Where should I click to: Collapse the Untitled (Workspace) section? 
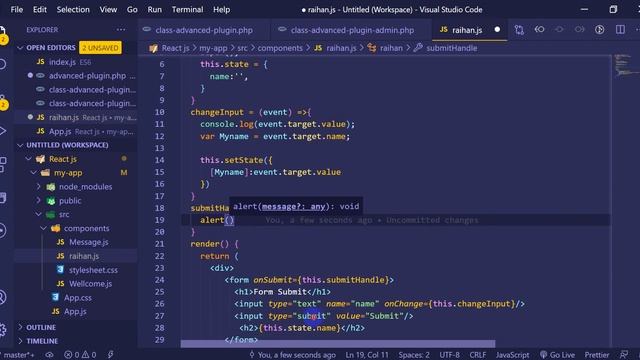20,145
